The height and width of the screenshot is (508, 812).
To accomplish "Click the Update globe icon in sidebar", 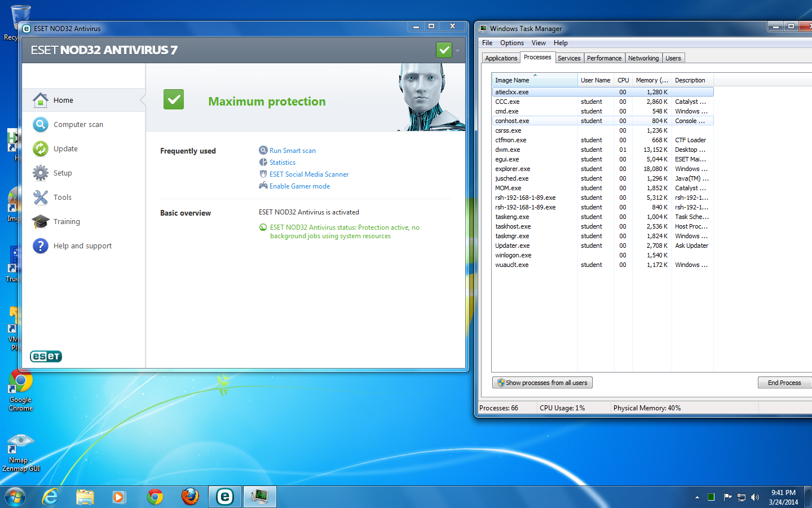I will 41,148.
